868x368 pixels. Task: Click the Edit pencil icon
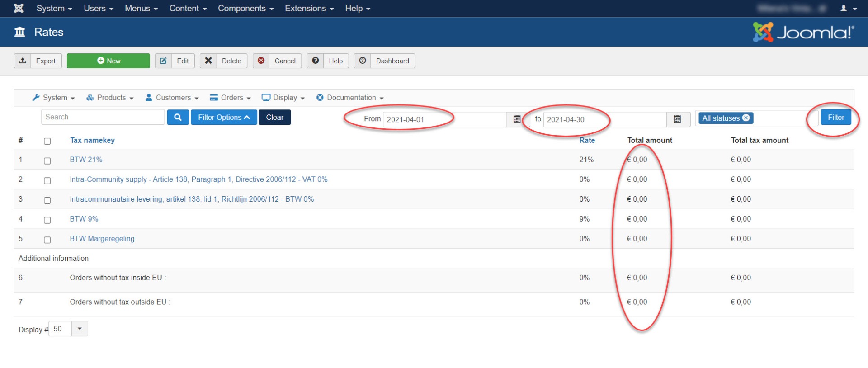(163, 61)
